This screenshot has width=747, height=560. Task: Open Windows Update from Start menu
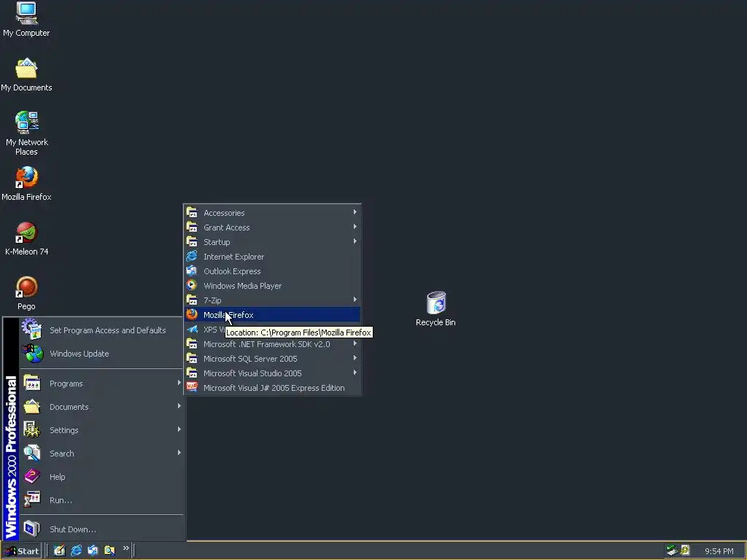pos(101,354)
